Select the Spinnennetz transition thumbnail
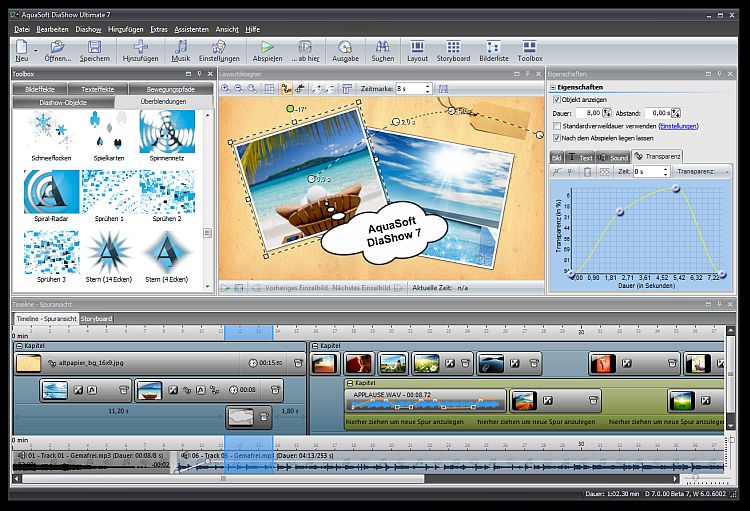750x511 pixels. [167, 134]
